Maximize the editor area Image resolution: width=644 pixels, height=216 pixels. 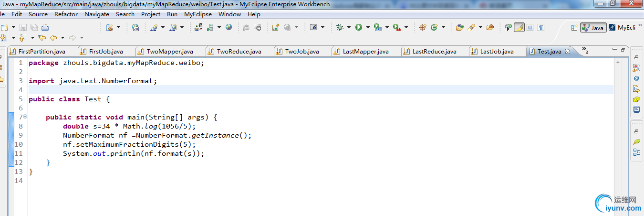(623, 50)
